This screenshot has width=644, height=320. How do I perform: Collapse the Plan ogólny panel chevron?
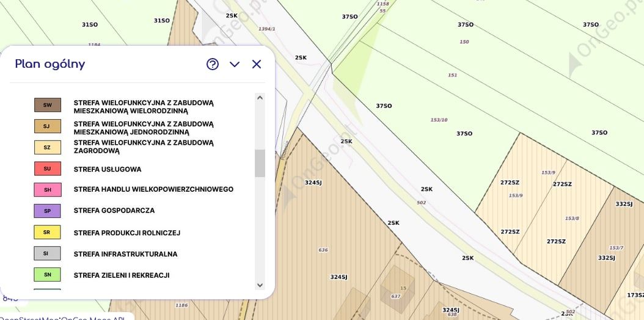235,64
